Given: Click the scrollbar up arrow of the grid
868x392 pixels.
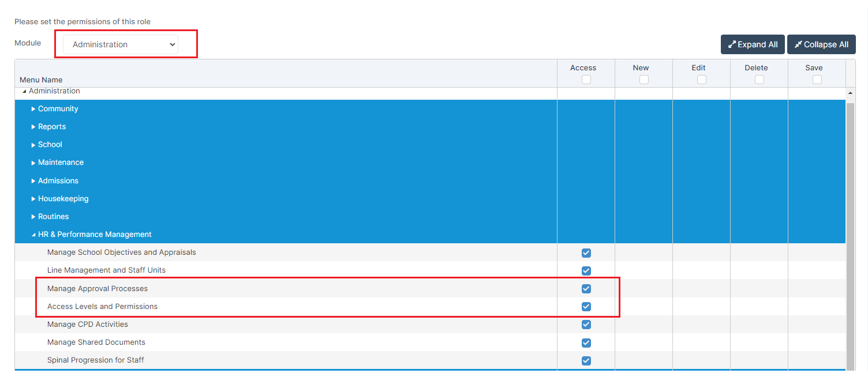Looking at the screenshot, I should coord(850,93).
